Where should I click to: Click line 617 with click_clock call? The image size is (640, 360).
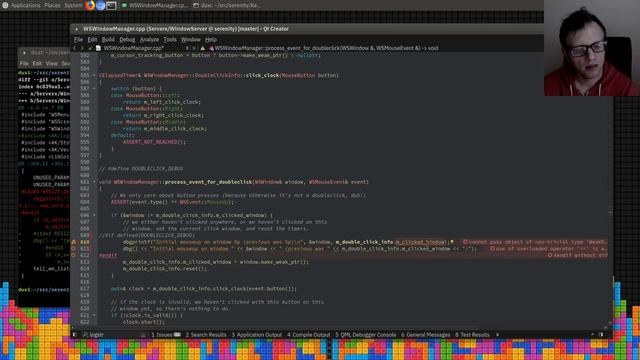tap(204, 289)
